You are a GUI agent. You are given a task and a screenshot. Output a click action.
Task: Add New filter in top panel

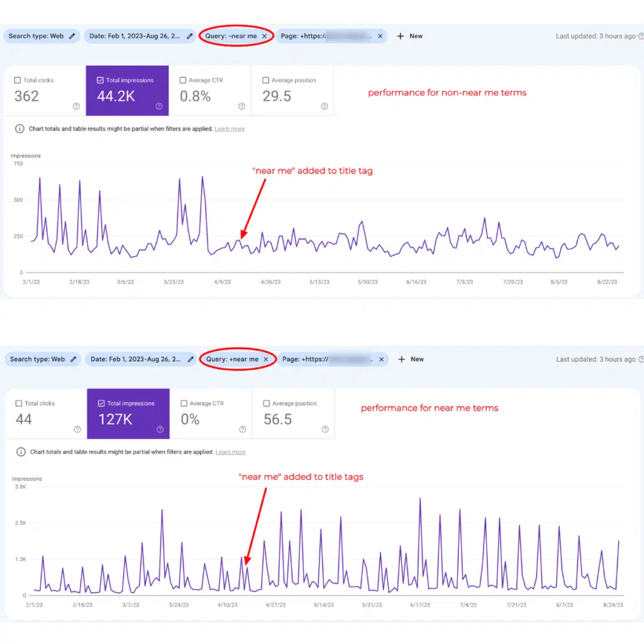410,36
